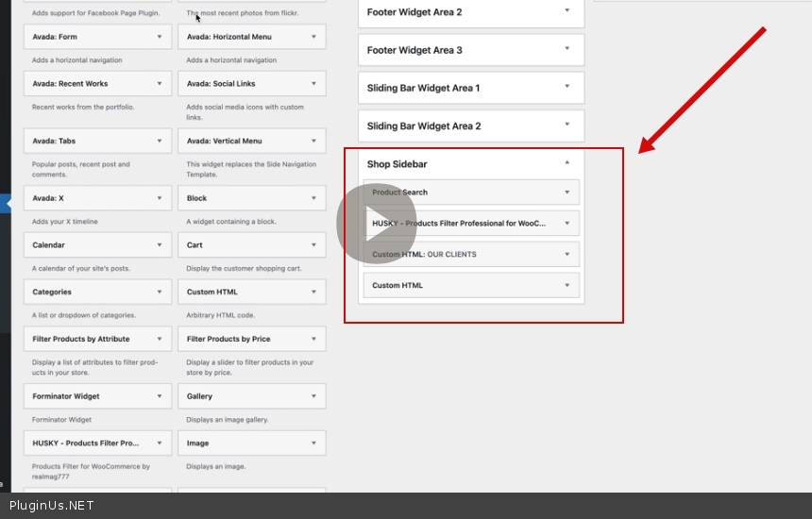Open the last Custom HTML widget in Shop Sidebar
This screenshot has height=519, width=812.
coord(567,285)
